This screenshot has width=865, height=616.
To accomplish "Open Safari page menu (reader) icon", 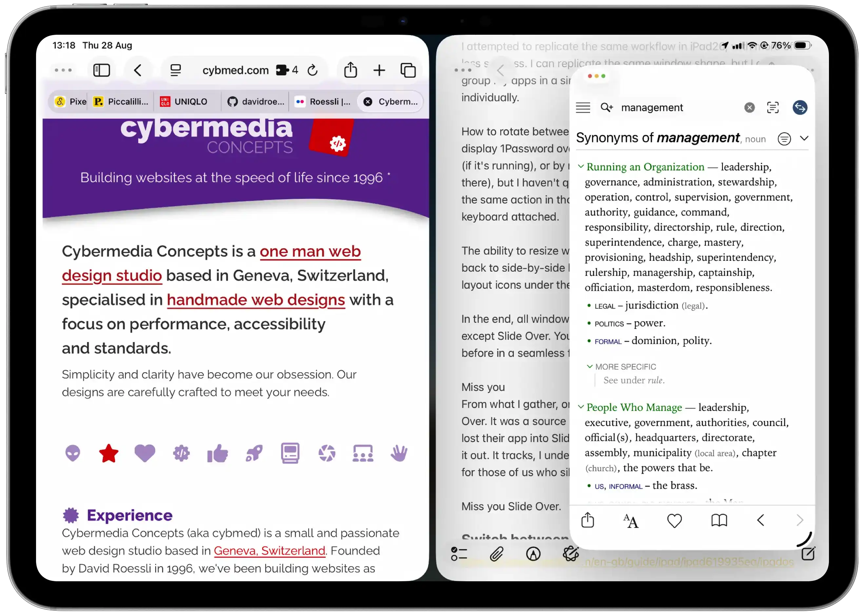I will [x=175, y=70].
